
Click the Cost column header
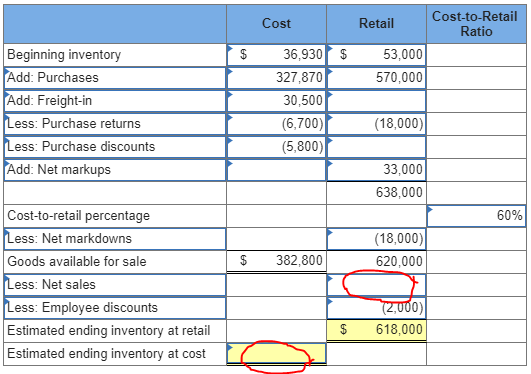pyautogui.click(x=276, y=24)
